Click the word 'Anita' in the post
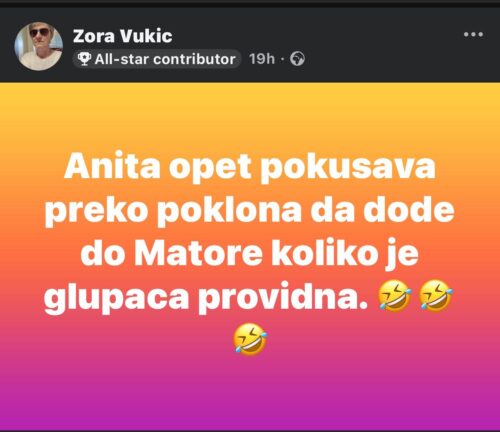500x432 pixels. [x=113, y=166]
